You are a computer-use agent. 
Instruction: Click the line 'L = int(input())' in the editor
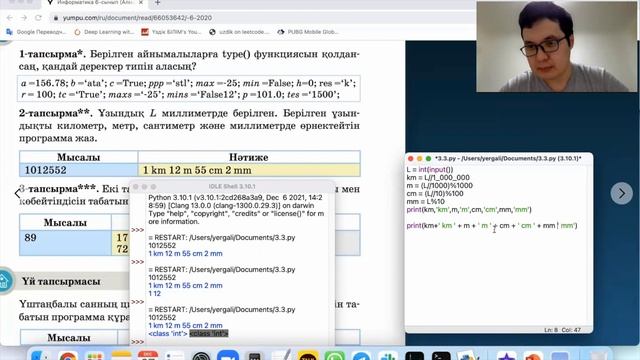click(x=430, y=169)
